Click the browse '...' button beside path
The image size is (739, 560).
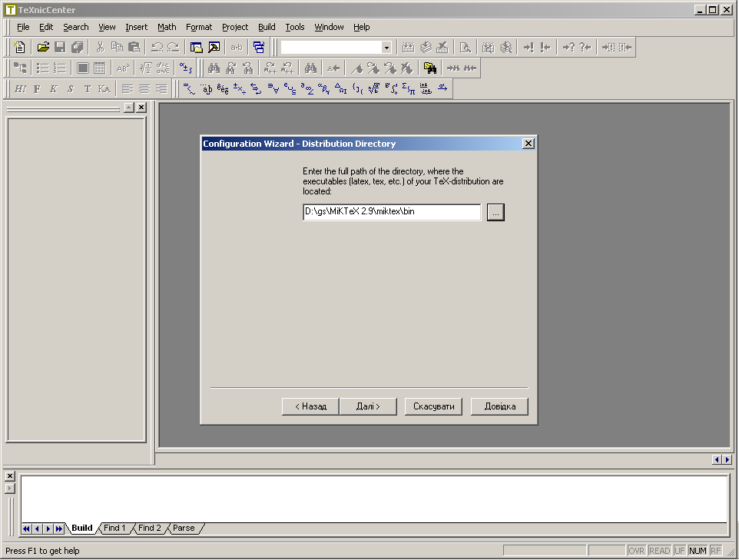[495, 213]
